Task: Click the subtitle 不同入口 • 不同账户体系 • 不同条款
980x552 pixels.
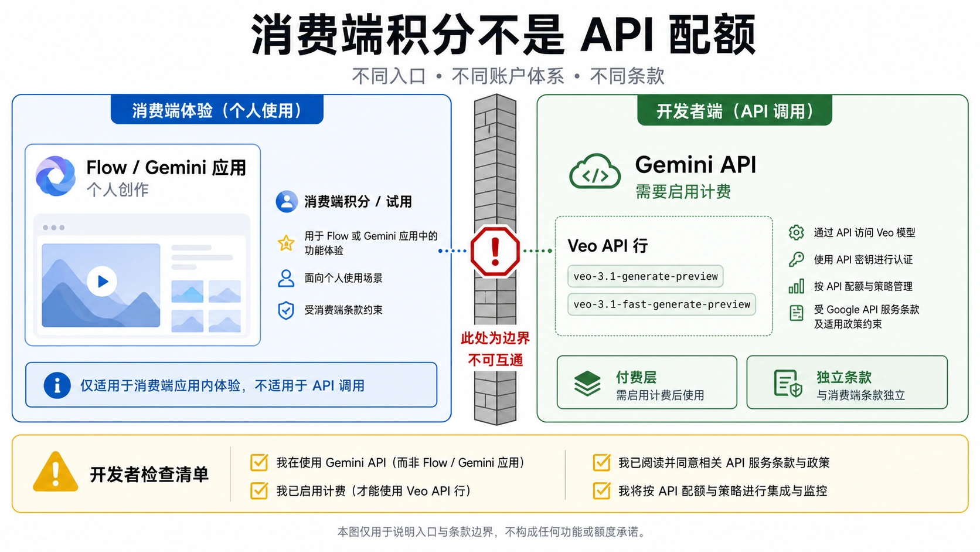Action: [x=508, y=76]
